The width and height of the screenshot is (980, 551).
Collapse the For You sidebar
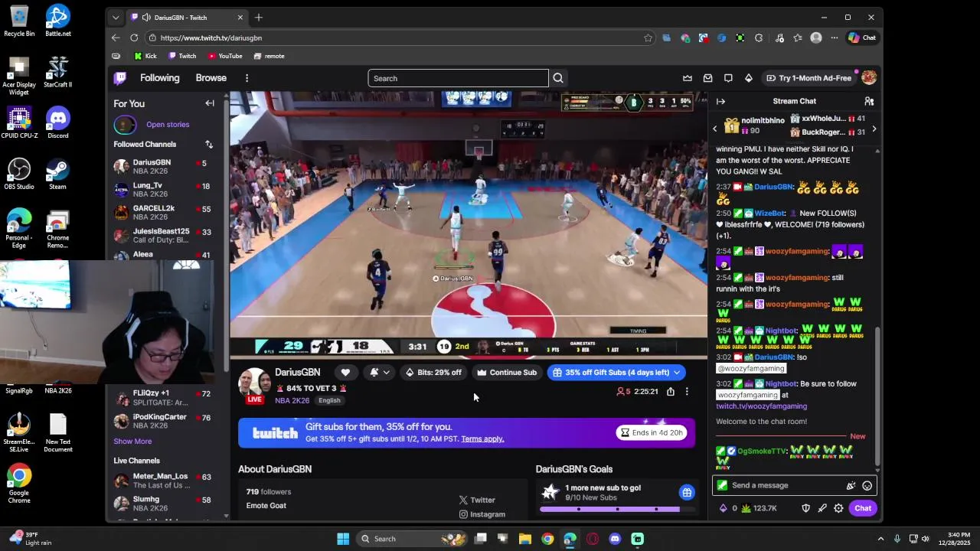(210, 103)
